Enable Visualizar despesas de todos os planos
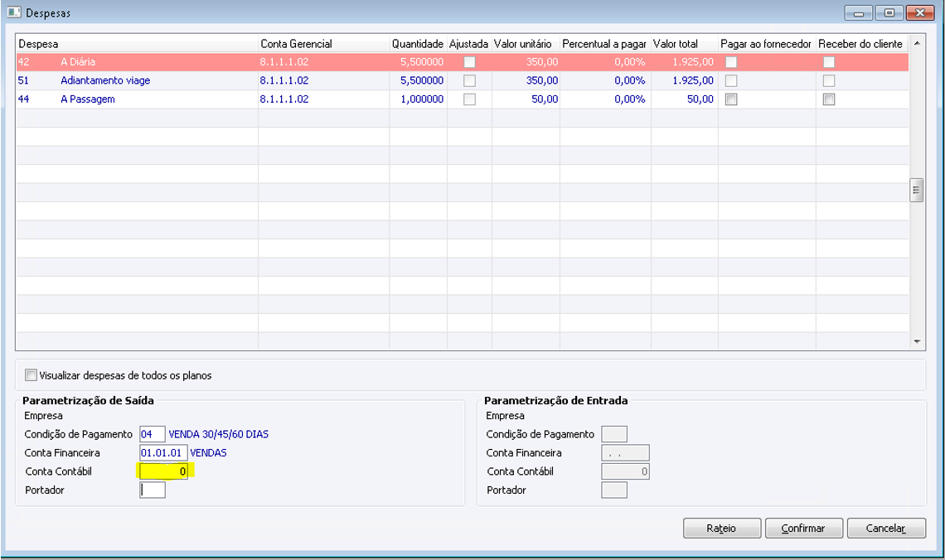Image resolution: width=945 pixels, height=560 pixels. coord(31,375)
